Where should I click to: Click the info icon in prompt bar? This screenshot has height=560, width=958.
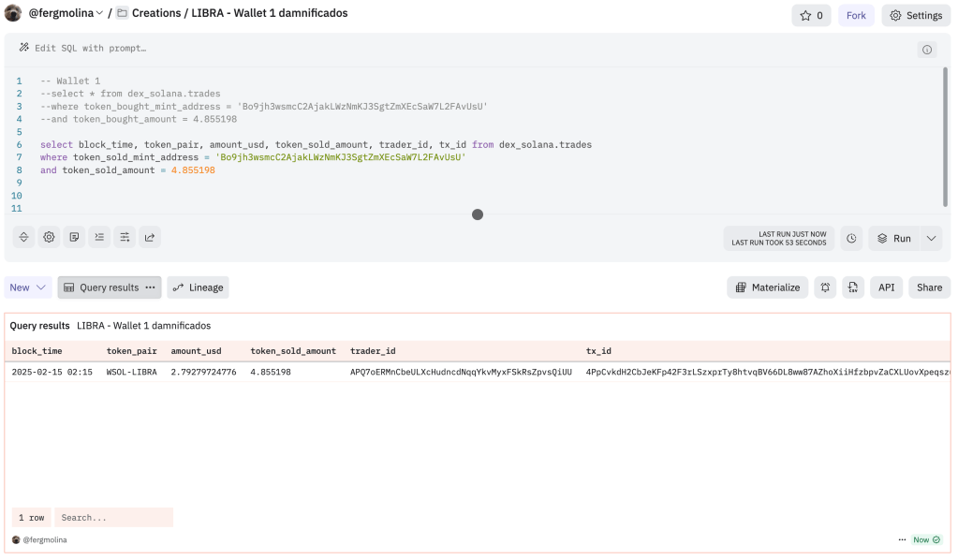tap(927, 50)
